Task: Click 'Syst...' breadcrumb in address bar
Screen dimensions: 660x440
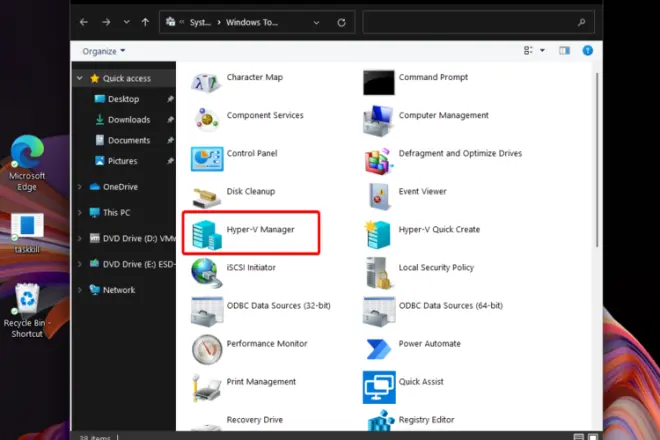Action: [x=200, y=22]
